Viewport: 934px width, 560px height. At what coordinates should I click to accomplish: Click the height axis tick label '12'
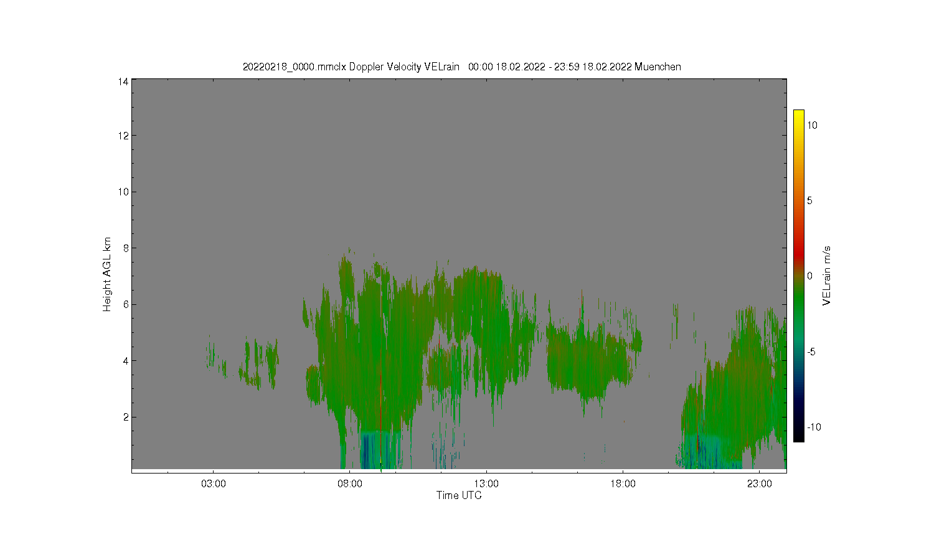point(123,136)
